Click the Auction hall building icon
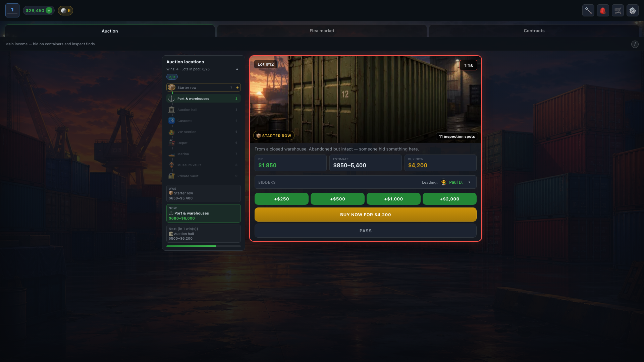This screenshot has height=362, width=644. click(x=171, y=110)
